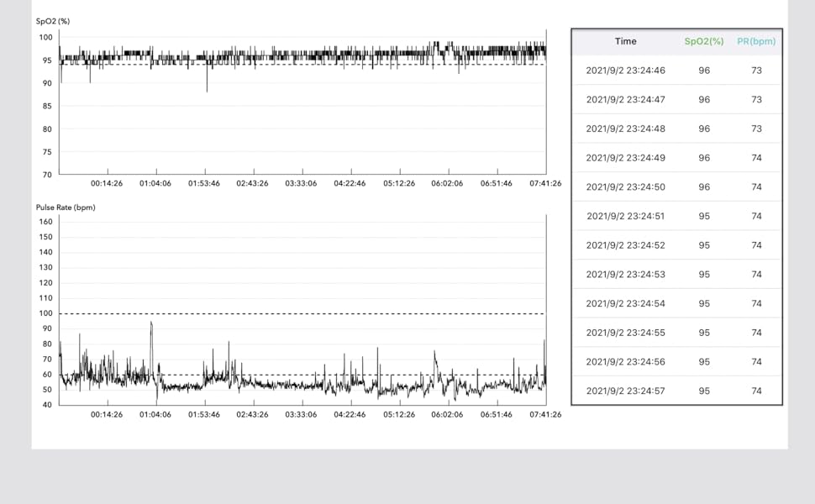Click the Pulse Rate (bpm) chart title
The width and height of the screenshot is (815, 504).
(x=66, y=207)
